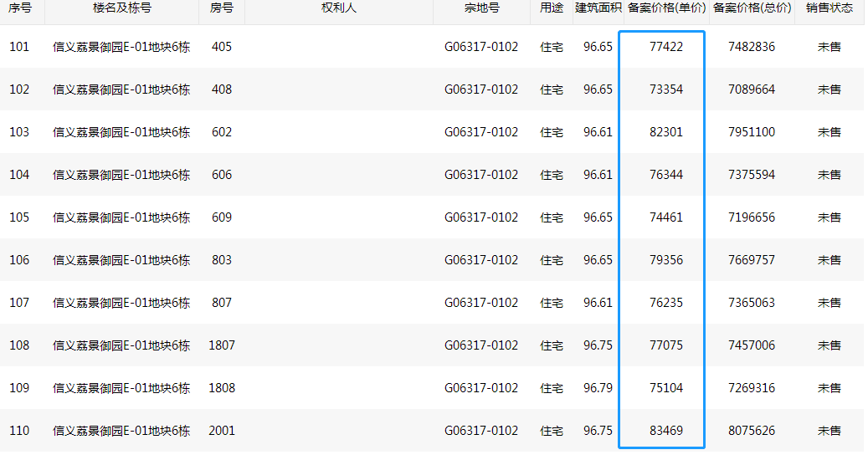868x460 pixels.
Task: Select total price 7669757 cell
Action: tap(752, 260)
